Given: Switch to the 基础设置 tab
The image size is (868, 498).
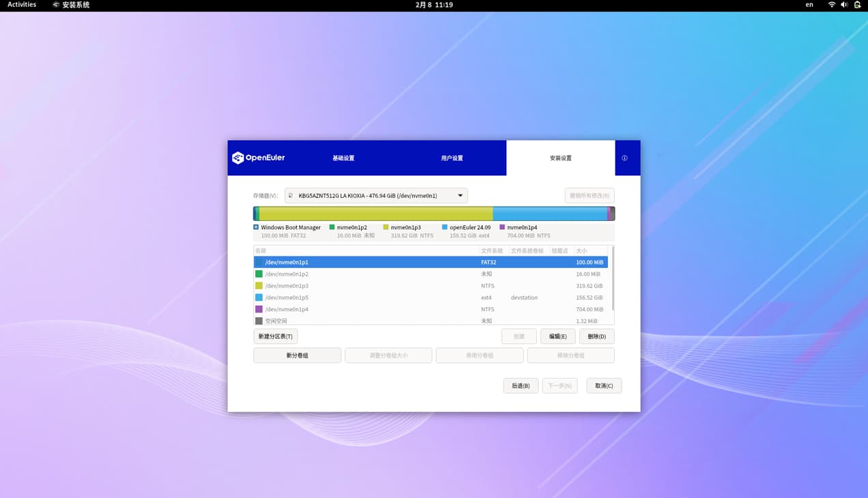Looking at the screenshot, I should pyautogui.click(x=343, y=158).
